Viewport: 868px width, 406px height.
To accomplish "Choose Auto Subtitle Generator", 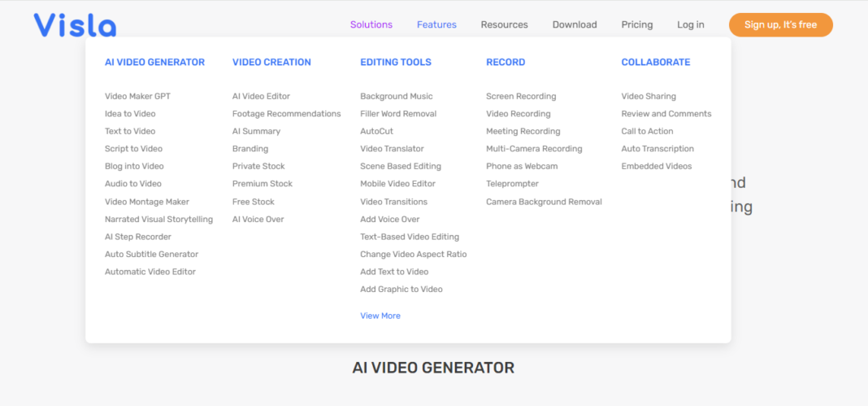I will [151, 254].
